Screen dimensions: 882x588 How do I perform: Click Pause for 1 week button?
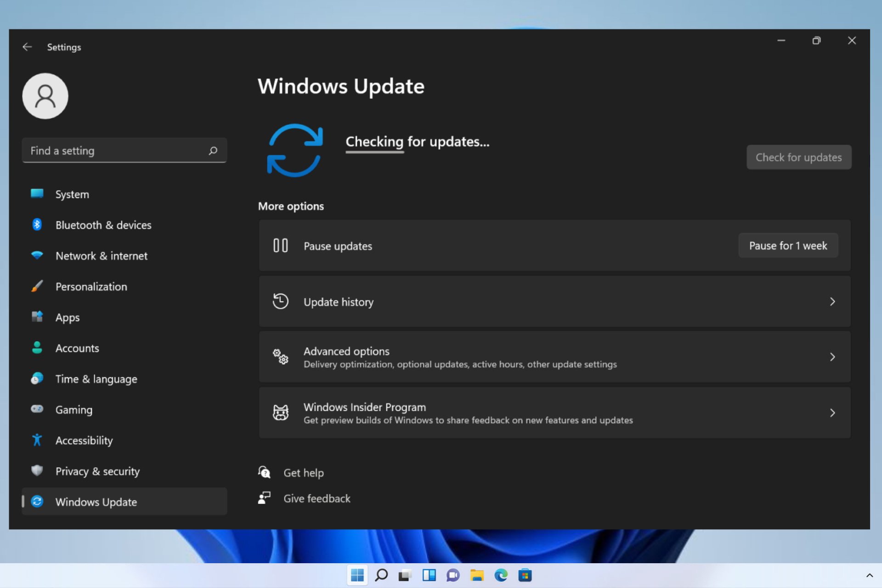(788, 245)
